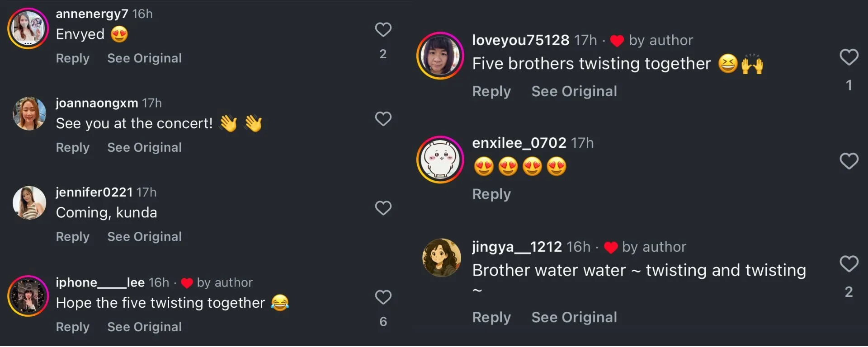Show original text of iphone_____lee's comment
868x347 pixels.
[144, 327]
